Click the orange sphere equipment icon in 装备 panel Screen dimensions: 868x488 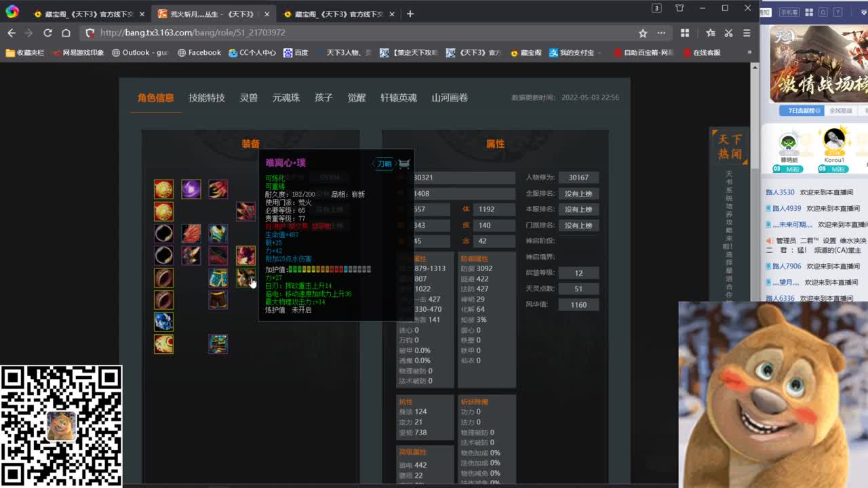coord(163,189)
